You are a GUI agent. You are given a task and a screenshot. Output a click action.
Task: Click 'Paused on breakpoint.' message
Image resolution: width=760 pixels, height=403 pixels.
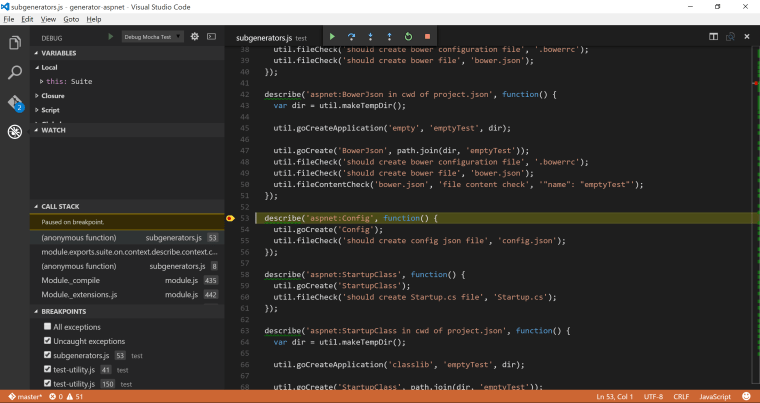pyautogui.click(x=73, y=222)
